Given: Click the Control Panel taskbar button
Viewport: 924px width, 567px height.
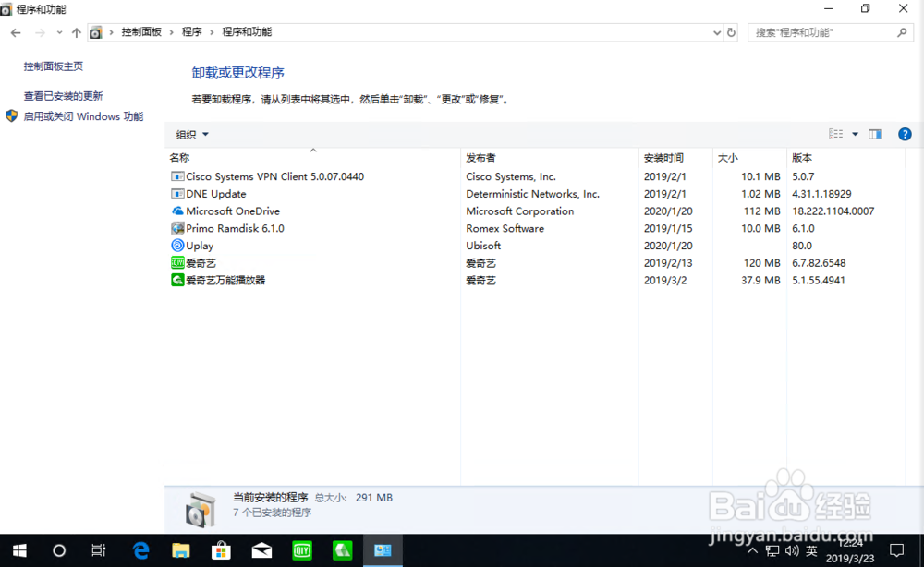Looking at the screenshot, I should pyautogui.click(x=383, y=550).
